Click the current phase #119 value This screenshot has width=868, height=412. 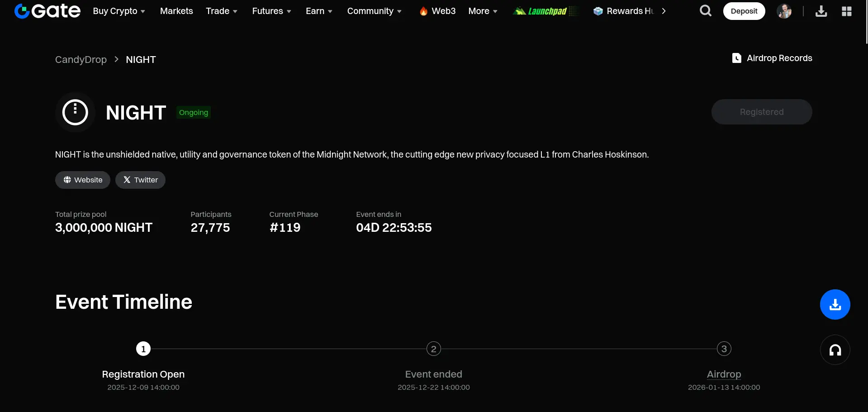click(285, 227)
